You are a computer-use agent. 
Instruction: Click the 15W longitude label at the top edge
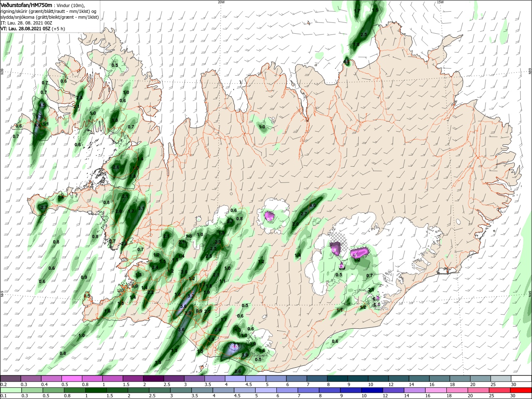coord(440,2)
